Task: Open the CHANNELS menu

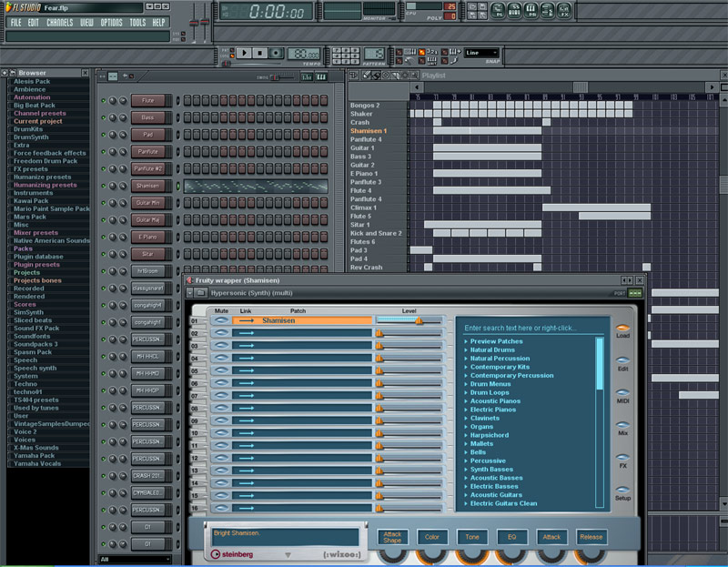Action: [59, 22]
